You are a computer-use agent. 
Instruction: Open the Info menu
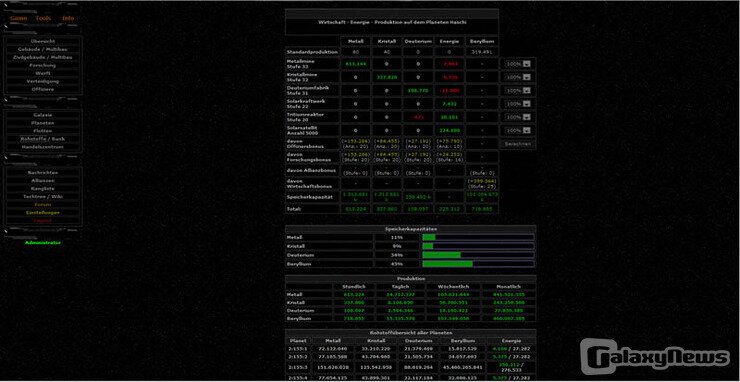point(68,18)
